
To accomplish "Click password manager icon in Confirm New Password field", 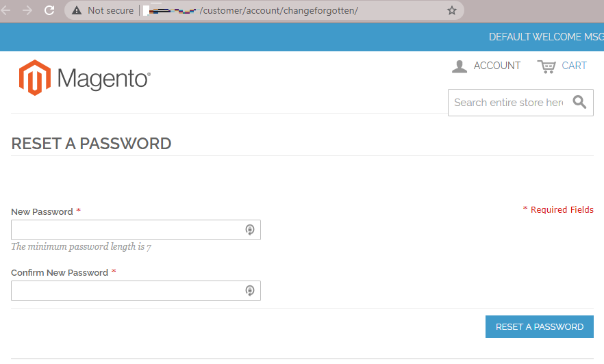I will click(x=249, y=291).
